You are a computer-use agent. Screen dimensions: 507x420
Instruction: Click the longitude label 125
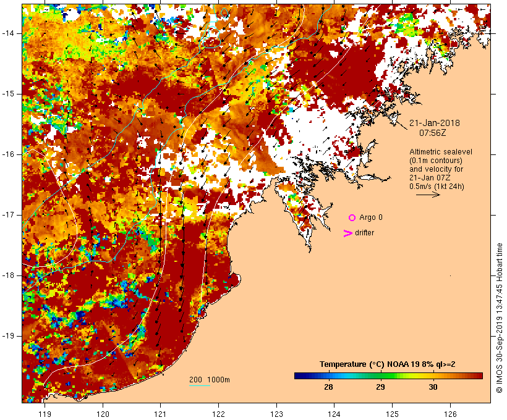tap(392, 414)
